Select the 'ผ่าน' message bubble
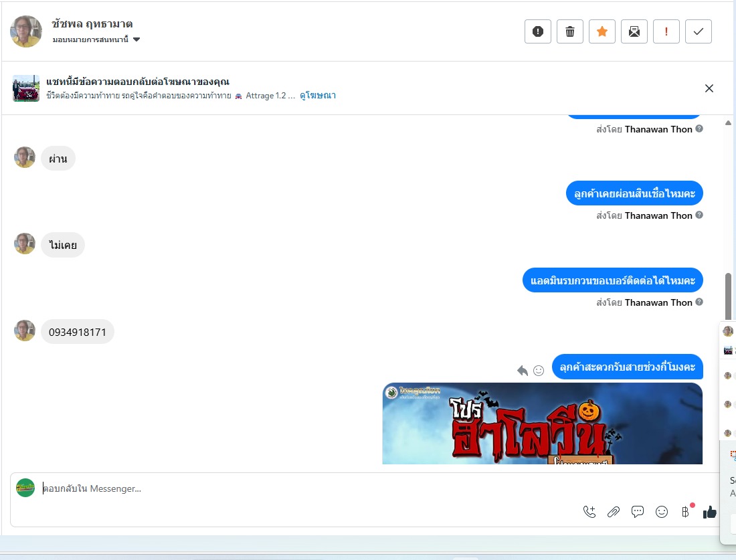 pos(58,159)
